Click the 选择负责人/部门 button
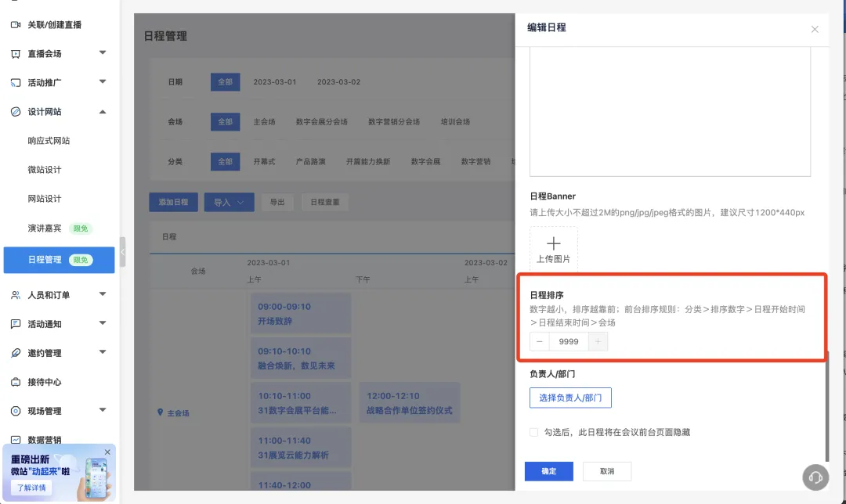The height and width of the screenshot is (504, 846). [x=570, y=398]
